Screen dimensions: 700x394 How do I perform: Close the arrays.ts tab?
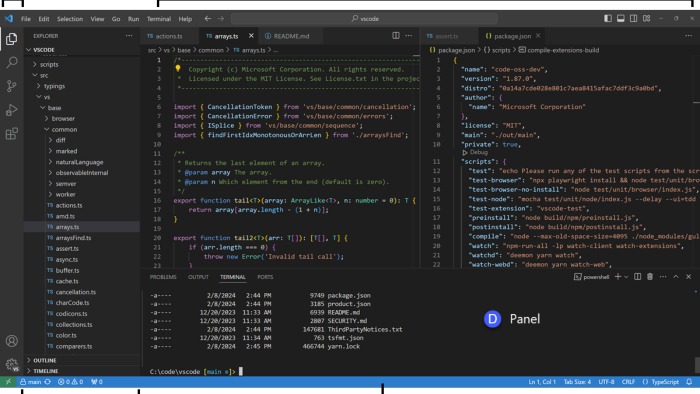(251, 36)
